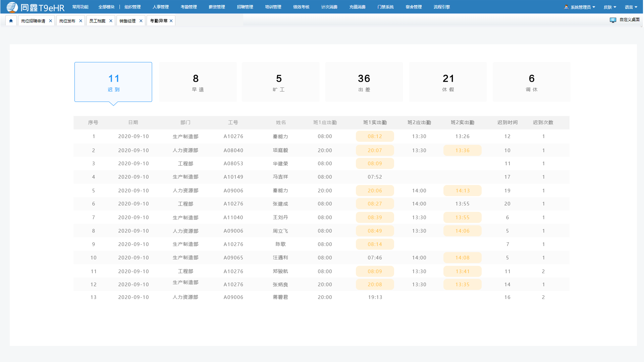Click the 系统管理员 user avatar icon

tap(566, 7)
